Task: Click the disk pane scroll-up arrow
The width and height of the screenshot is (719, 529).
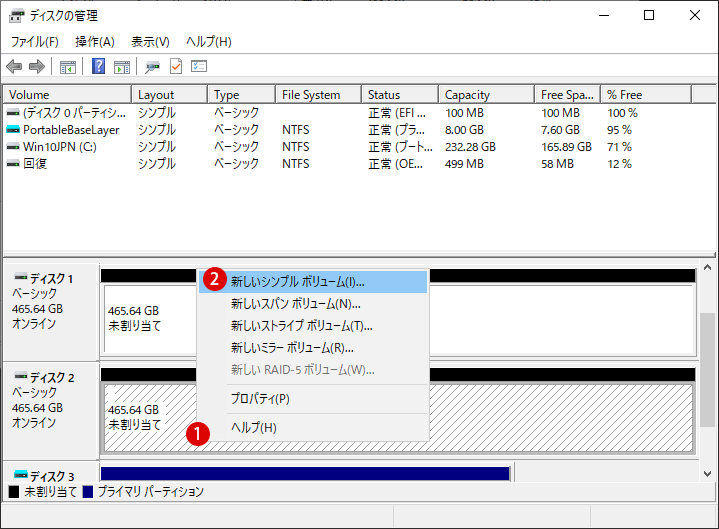Action: pos(708,268)
